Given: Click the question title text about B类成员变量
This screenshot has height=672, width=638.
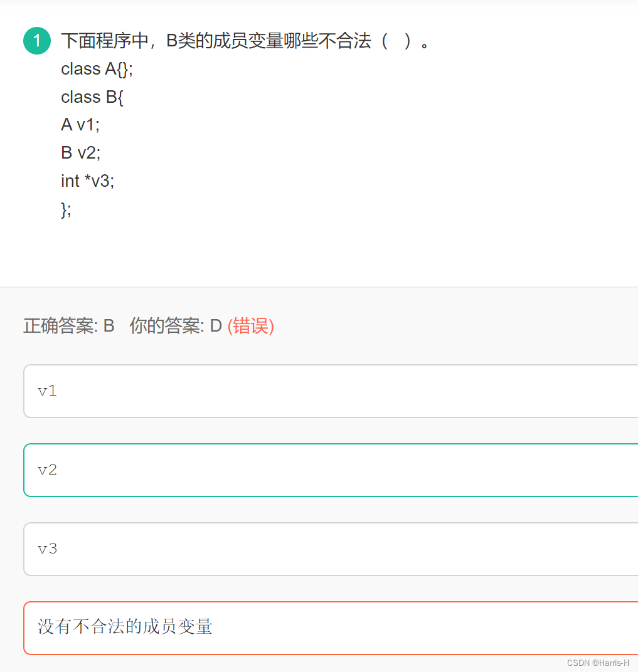Looking at the screenshot, I should (245, 40).
